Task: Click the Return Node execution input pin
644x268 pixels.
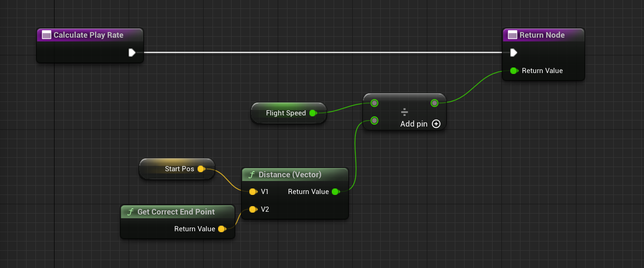Action: (513, 53)
